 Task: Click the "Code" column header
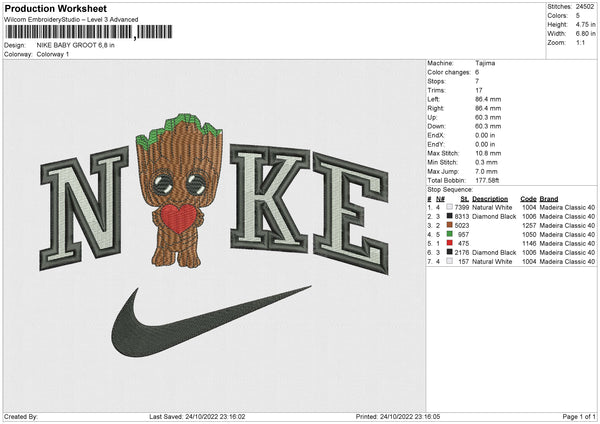(x=528, y=199)
